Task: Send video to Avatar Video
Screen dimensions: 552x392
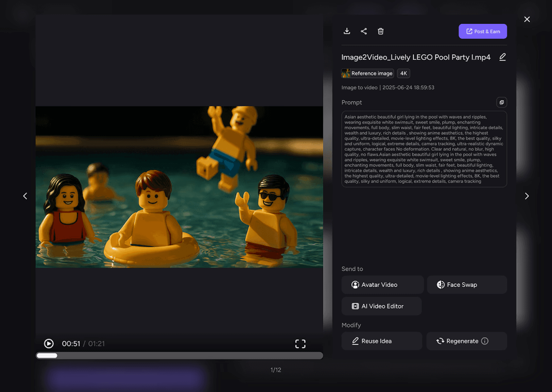Action: coord(383,285)
